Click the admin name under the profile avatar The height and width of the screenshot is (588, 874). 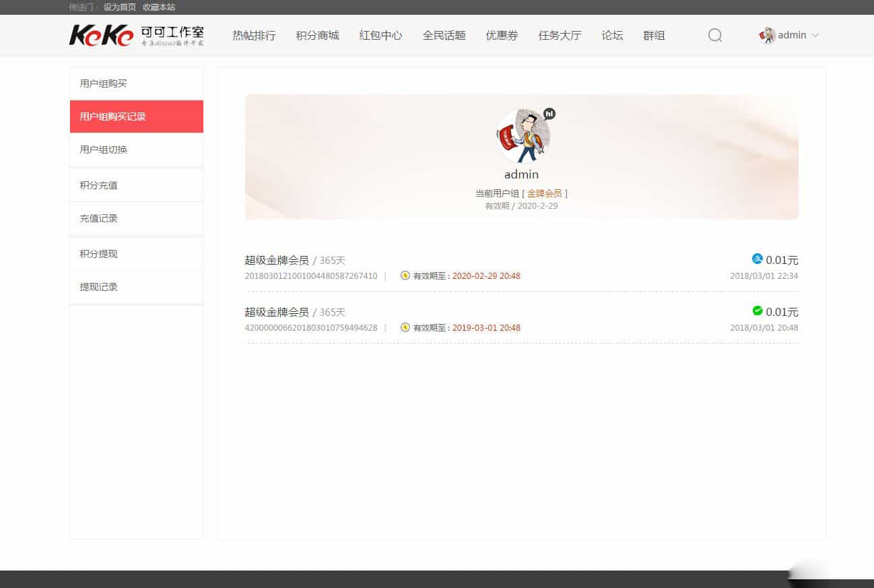pos(522,174)
